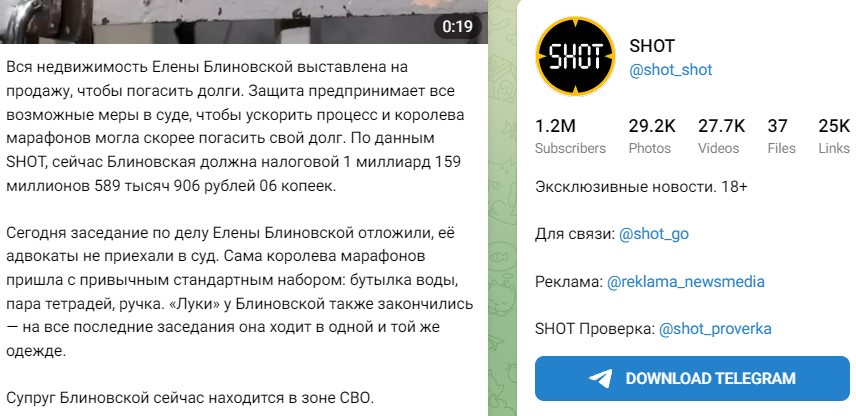This screenshot has width=856, height=416.
Task: Select the 25K Links tab
Action: point(834,136)
